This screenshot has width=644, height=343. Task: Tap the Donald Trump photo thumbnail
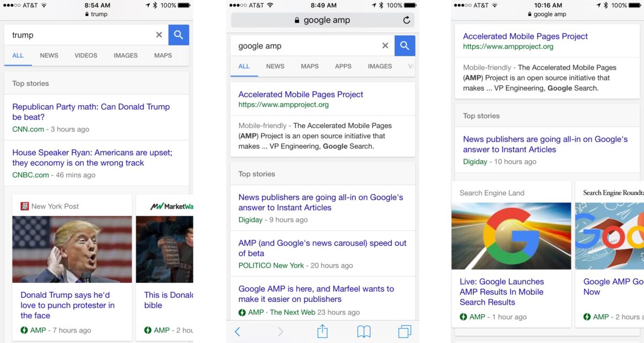pyautogui.click(x=72, y=249)
